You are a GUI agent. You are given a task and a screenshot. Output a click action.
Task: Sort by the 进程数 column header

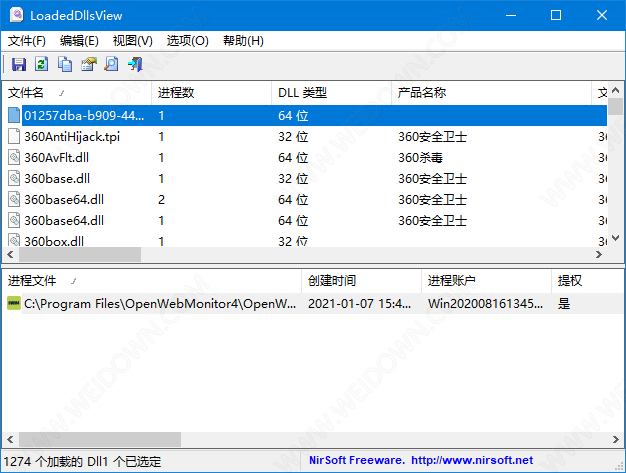click(x=212, y=93)
